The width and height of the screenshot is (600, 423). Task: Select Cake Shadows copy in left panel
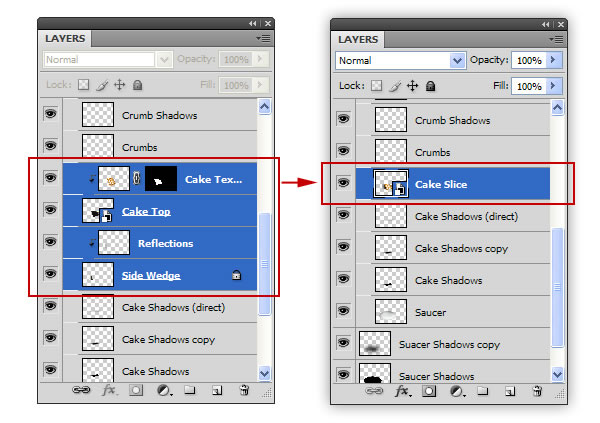click(x=160, y=339)
